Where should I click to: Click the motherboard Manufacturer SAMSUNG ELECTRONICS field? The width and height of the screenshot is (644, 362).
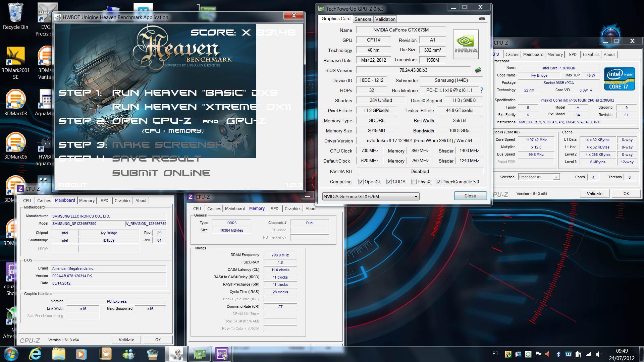pyautogui.click(x=108, y=216)
